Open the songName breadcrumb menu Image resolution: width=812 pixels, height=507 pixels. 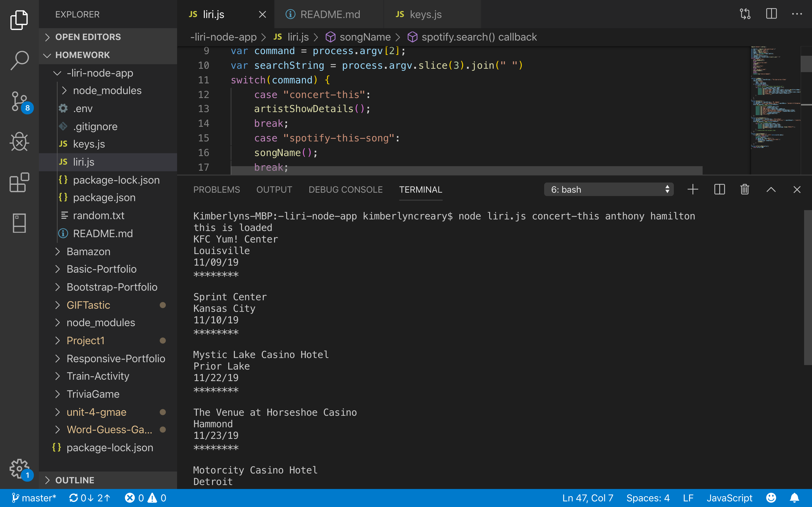365,37
